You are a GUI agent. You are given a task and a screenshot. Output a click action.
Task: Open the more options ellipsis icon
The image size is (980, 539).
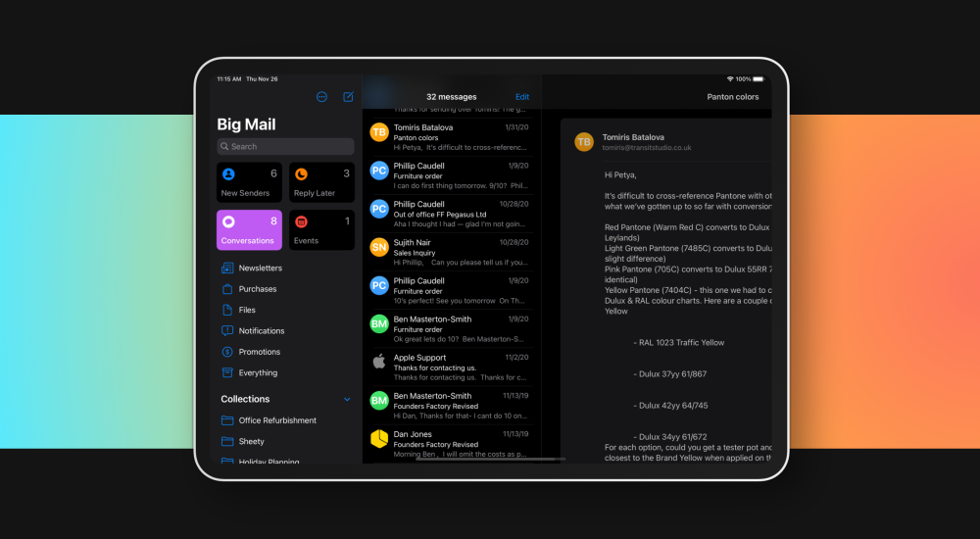tap(322, 97)
